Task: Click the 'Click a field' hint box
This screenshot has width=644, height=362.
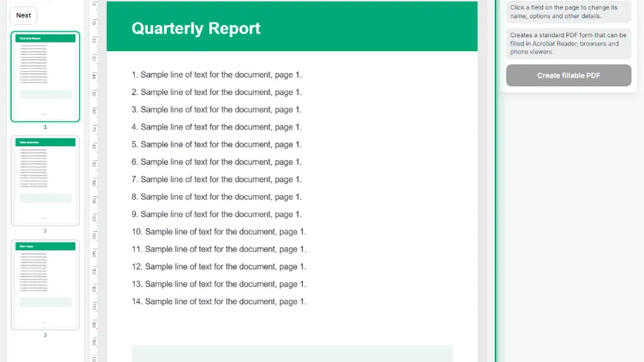Action: [x=569, y=12]
